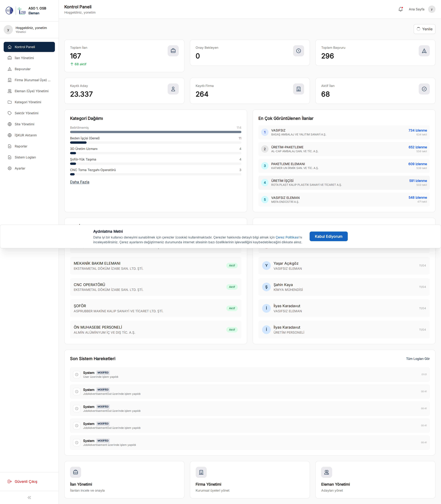
Task: Expand categories with Daha Fazla link
Action: (79, 182)
